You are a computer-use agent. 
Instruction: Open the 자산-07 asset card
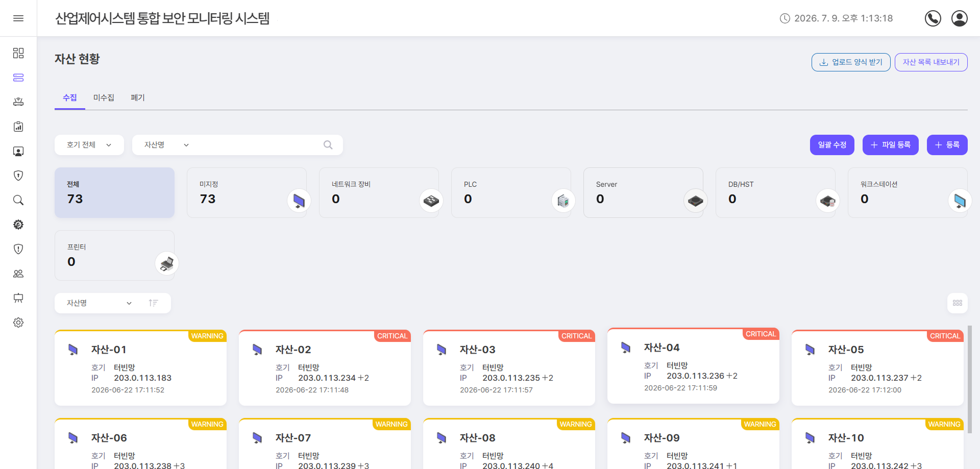point(325,443)
